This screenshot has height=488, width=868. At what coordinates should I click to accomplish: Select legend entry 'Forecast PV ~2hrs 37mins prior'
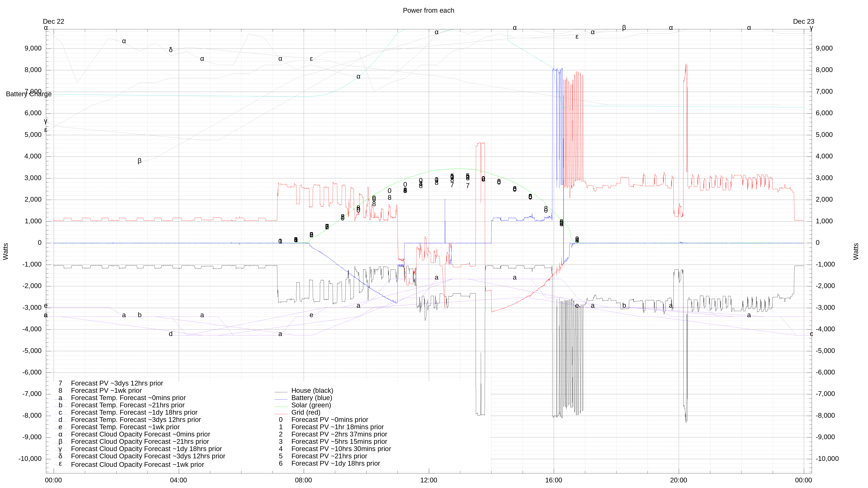pyautogui.click(x=339, y=434)
